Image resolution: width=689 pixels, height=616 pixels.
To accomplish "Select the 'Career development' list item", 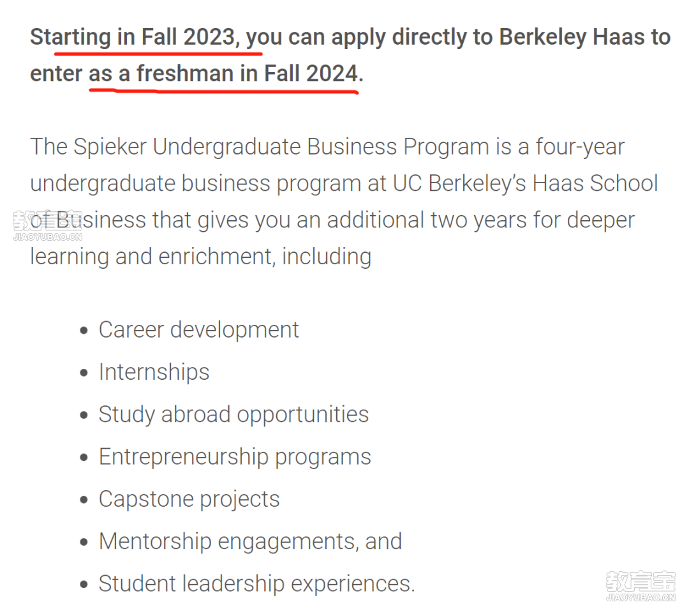I will click(198, 330).
